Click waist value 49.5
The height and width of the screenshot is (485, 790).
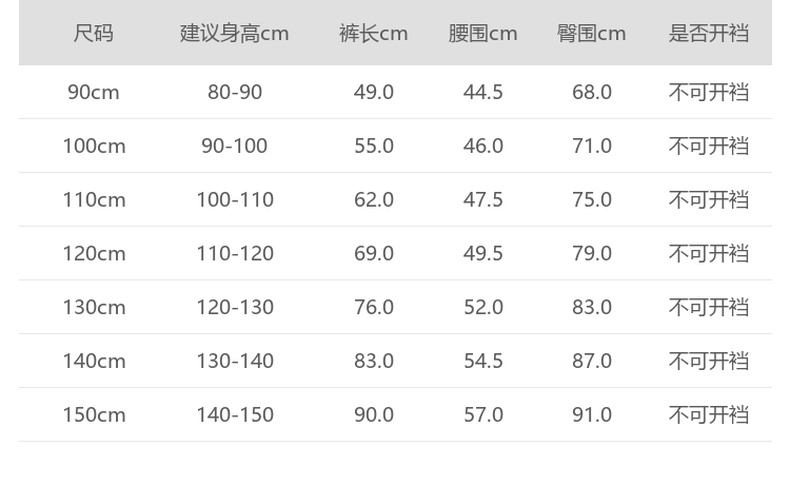click(483, 254)
